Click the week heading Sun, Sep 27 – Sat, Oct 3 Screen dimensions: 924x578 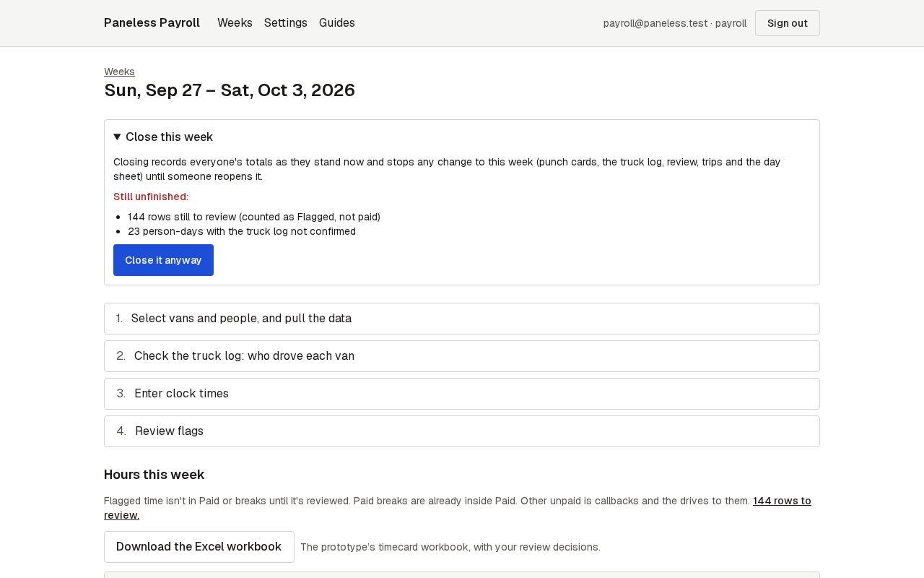[x=230, y=90]
